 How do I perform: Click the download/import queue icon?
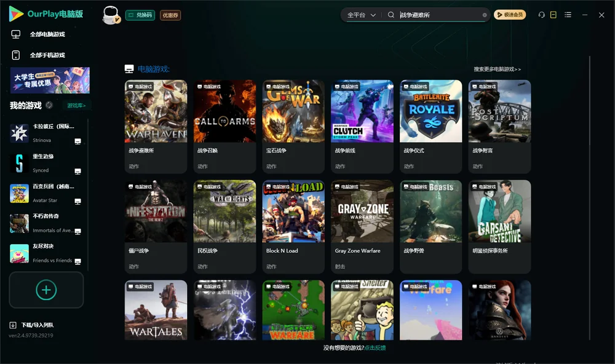click(13, 325)
